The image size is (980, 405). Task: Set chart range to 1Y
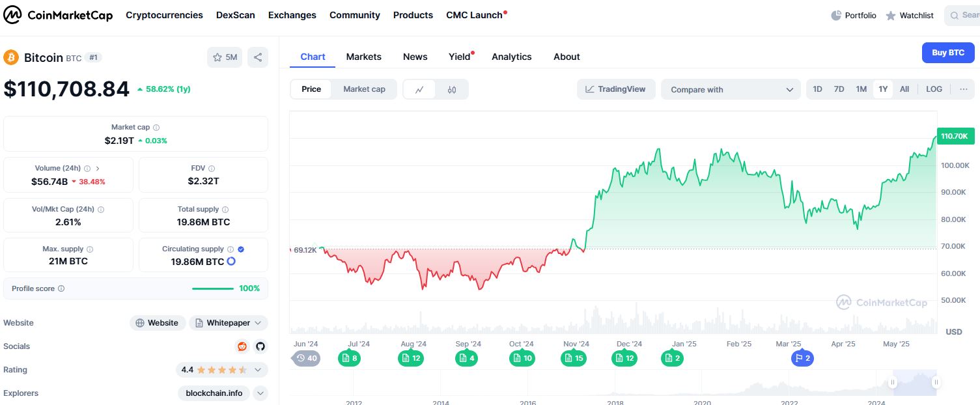click(883, 89)
